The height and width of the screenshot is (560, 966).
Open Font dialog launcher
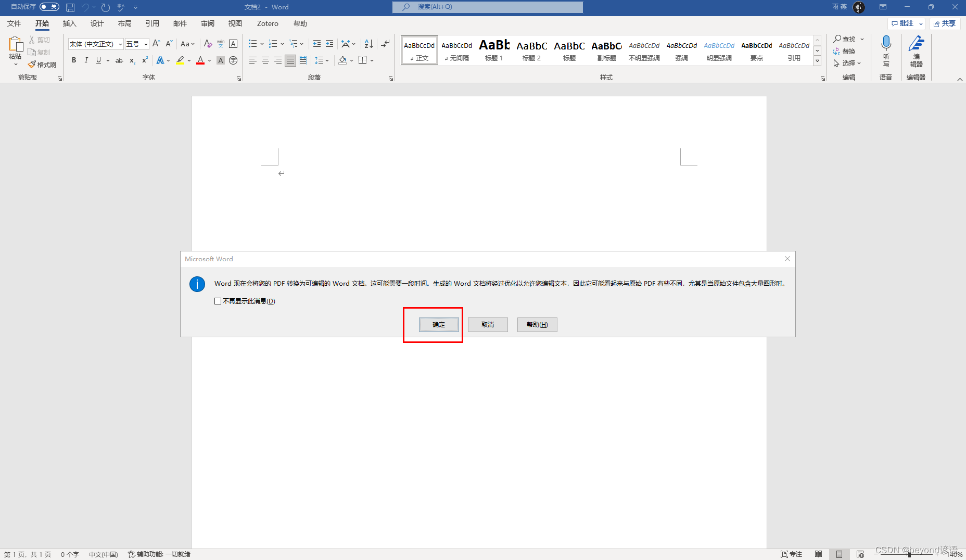[239, 79]
